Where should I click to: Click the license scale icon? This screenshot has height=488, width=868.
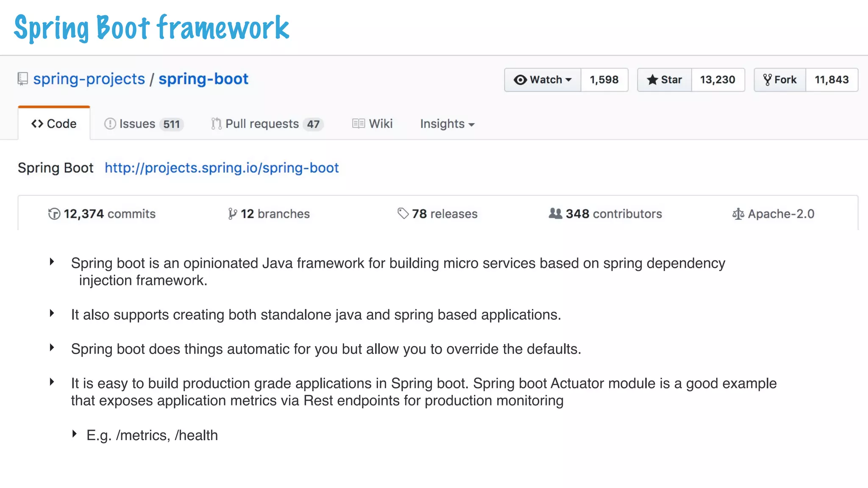point(738,214)
